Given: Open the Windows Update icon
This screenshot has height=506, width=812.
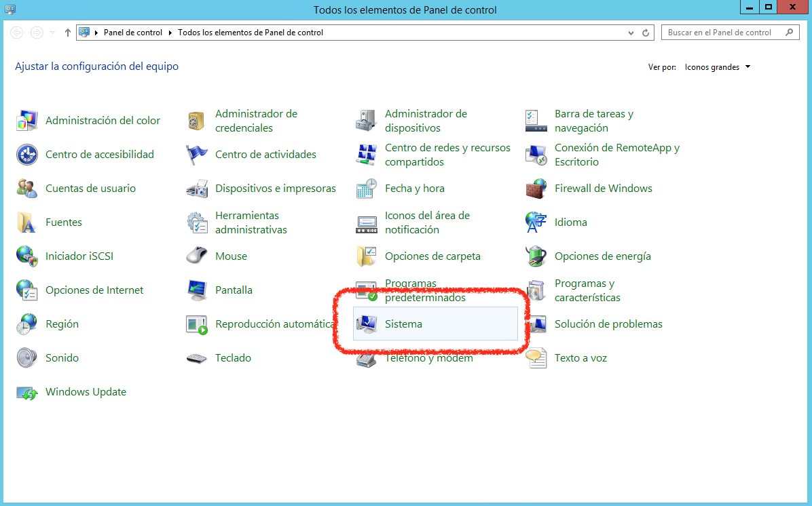Looking at the screenshot, I should [27, 392].
